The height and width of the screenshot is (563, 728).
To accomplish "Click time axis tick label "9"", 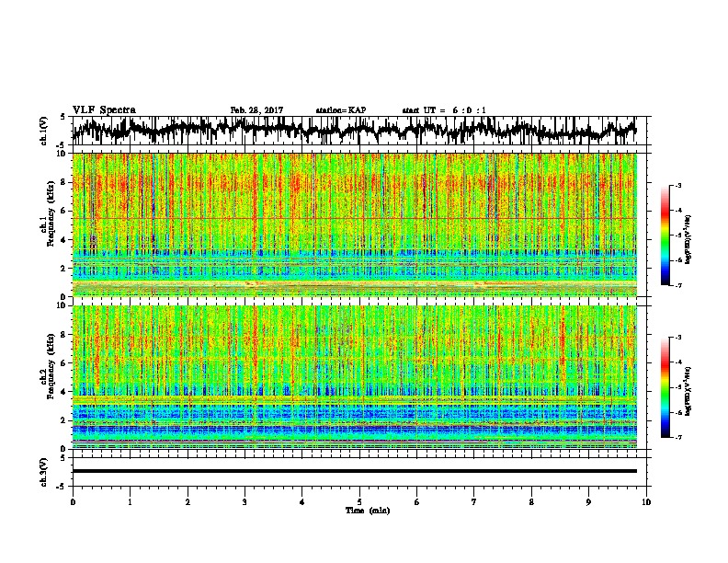I will (x=588, y=502).
